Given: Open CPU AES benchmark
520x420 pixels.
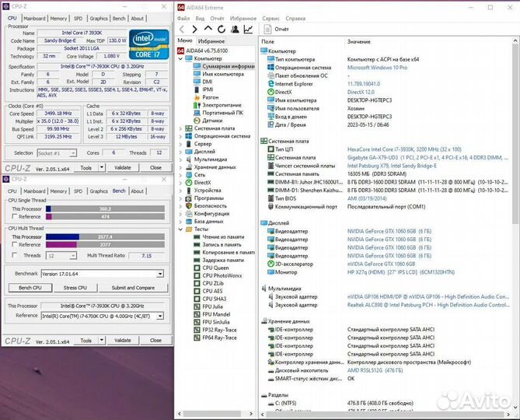Looking at the screenshot, I should tap(212, 291).
